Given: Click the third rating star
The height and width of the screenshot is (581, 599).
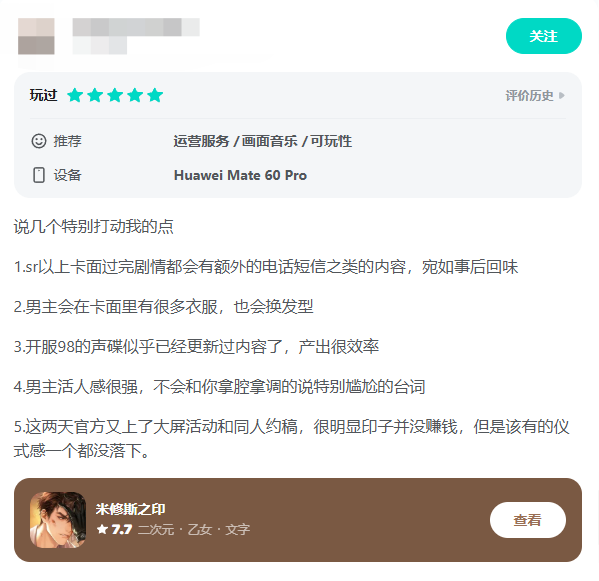Looking at the screenshot, I should 115,95.
